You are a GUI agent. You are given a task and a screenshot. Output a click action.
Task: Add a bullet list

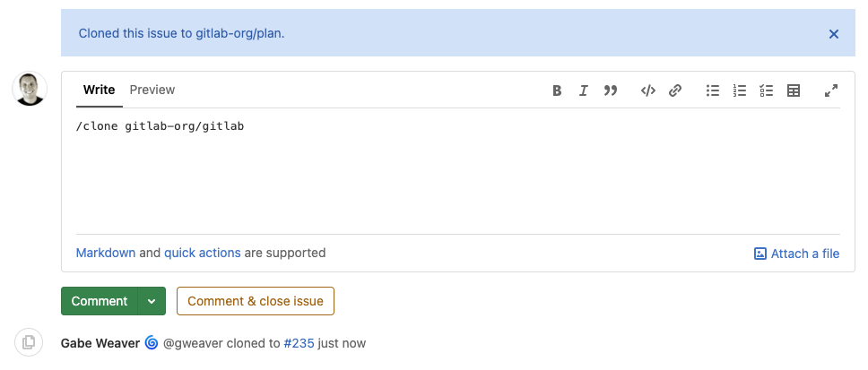[713, 90]
